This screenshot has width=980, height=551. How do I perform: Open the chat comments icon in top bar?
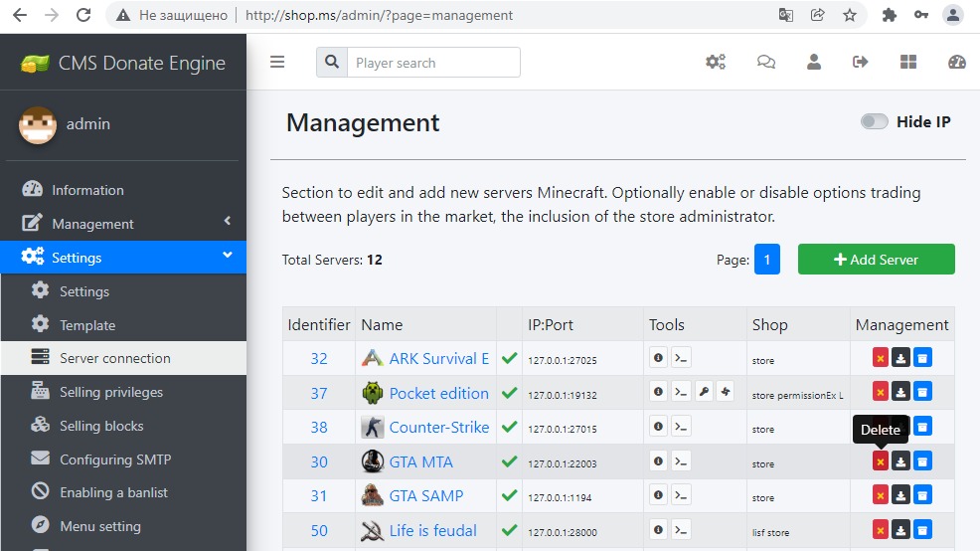point(765,62)
